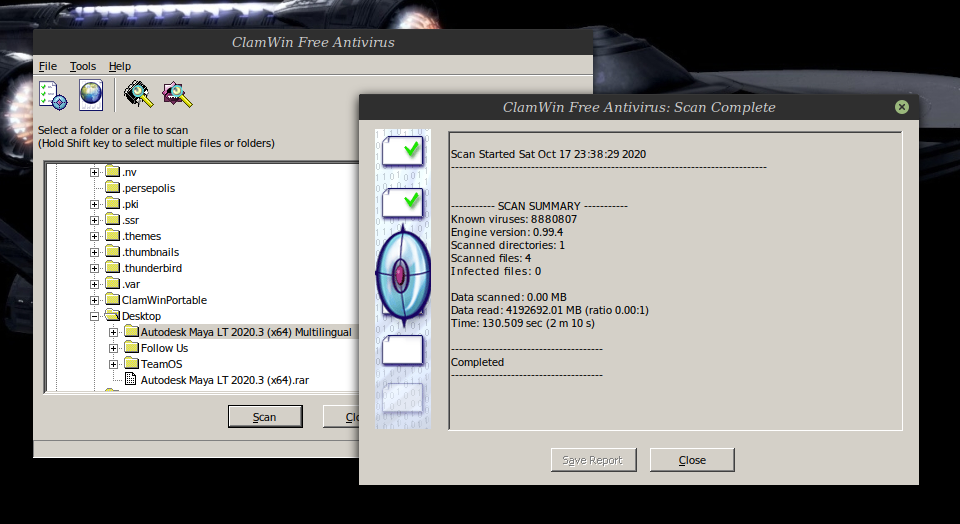
Task: Expand the .var folder
Action: 94,284
